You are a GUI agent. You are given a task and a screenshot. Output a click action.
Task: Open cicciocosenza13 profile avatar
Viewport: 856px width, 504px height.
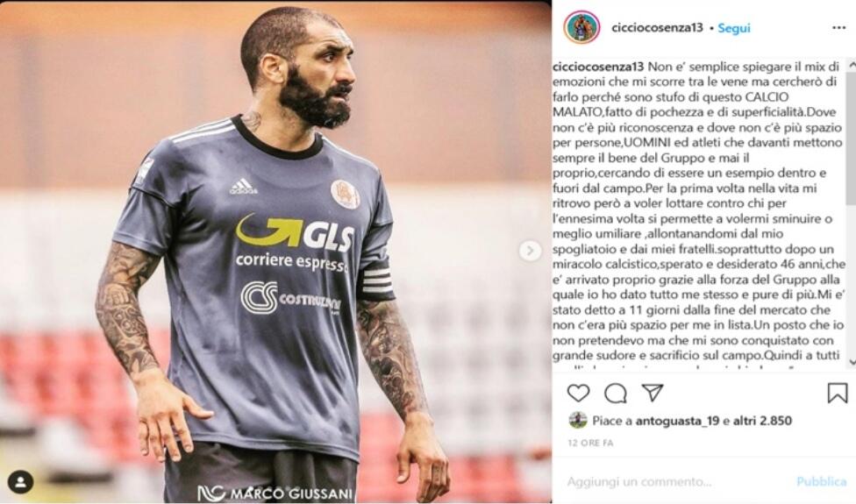click(x=582, y=27)
